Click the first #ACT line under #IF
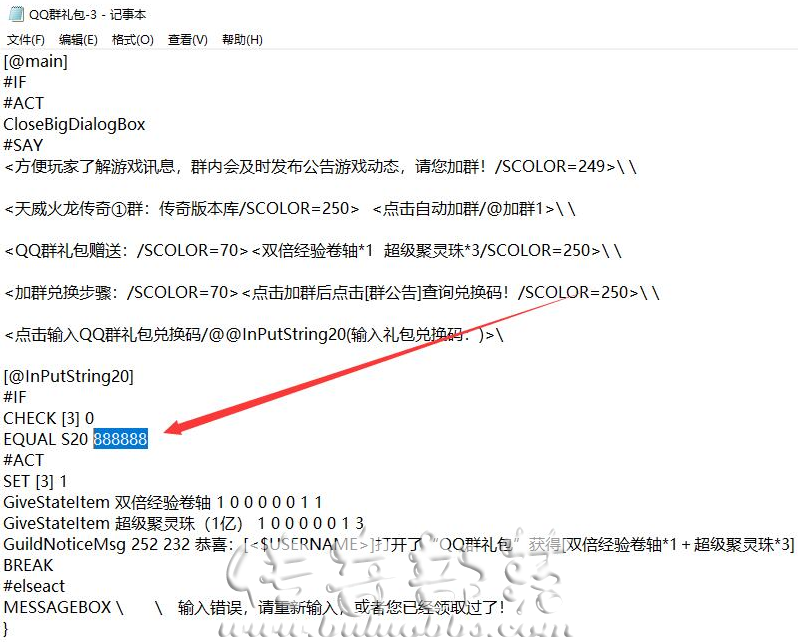This screenshot has width=798, height=642. click(x=23, y=103)
